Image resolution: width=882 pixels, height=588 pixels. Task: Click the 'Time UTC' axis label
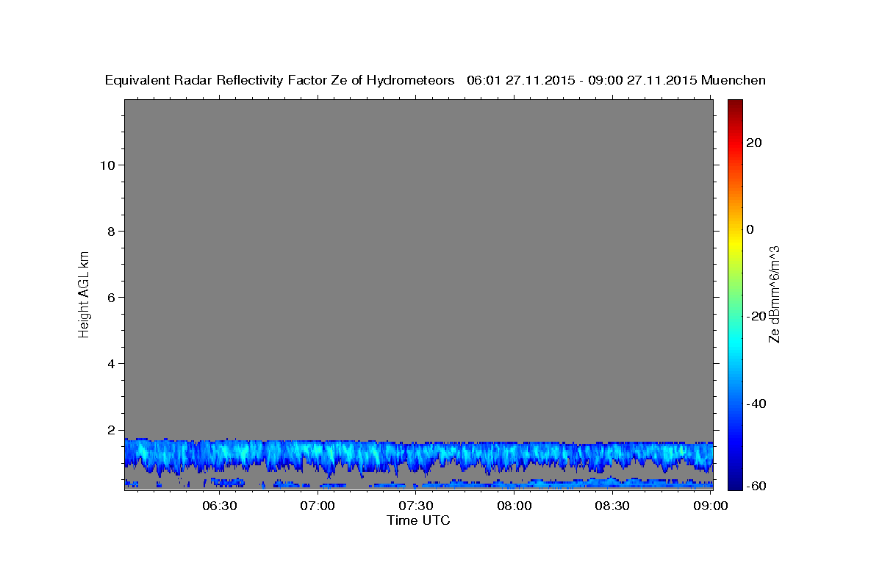[x=418, y=520]
